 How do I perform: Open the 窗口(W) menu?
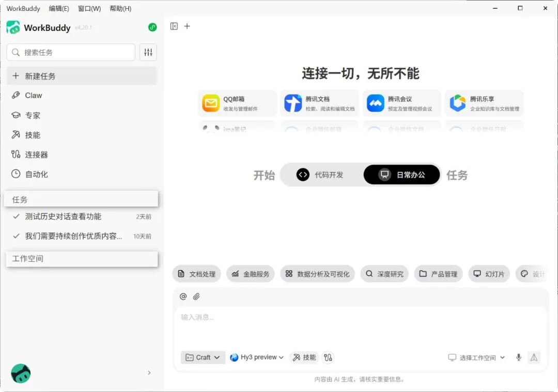pyautogui.click(x=89, y=9)
